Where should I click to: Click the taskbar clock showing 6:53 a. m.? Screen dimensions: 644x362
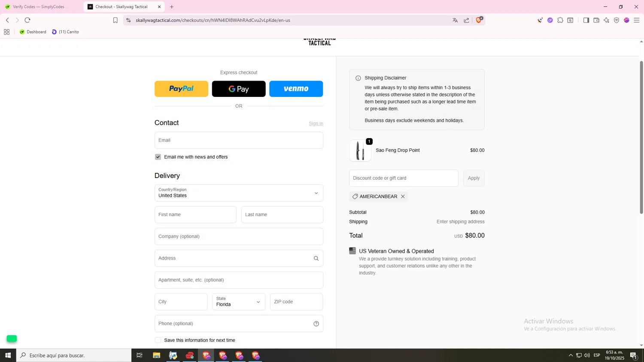615,355
